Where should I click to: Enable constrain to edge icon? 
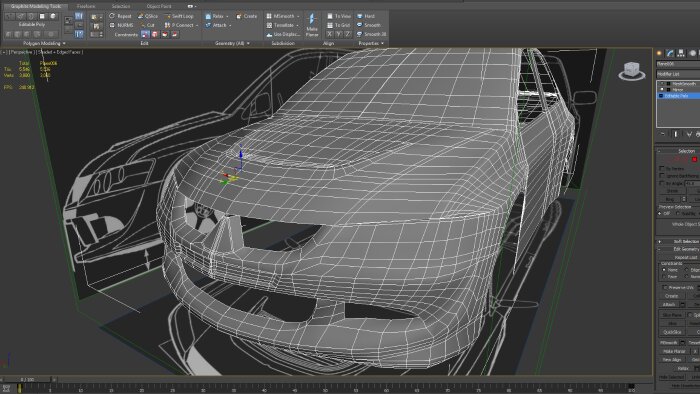point(155,34)
